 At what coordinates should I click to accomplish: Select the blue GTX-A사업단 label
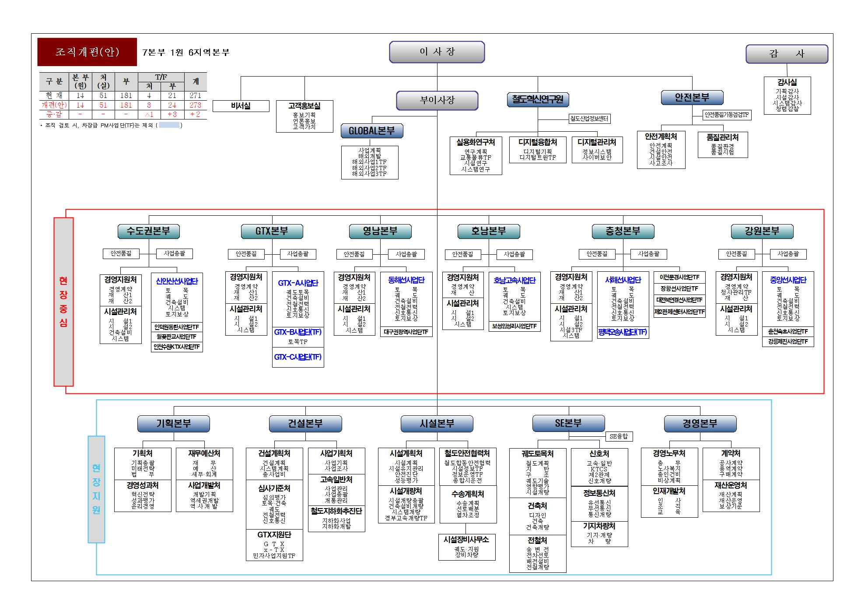pyautogui.click(x=298, y=283)
